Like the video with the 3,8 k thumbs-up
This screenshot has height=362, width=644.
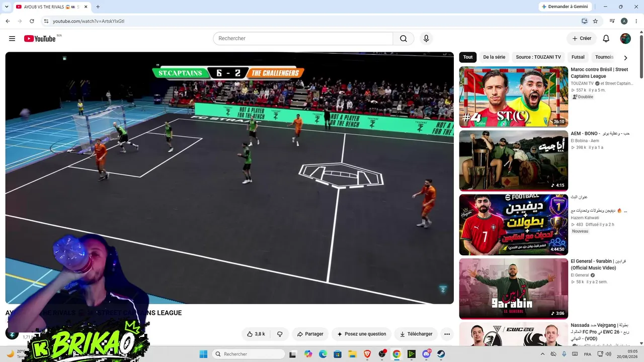click(x=256, y=334)
